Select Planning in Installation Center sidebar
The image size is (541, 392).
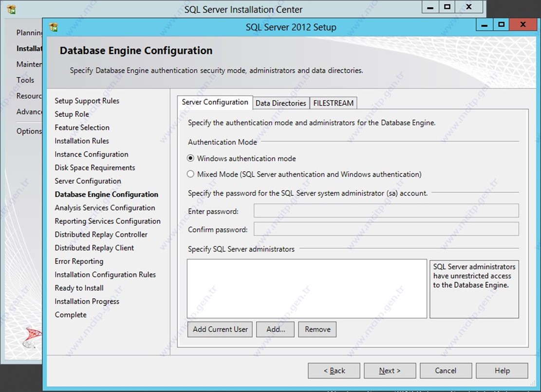29,33
